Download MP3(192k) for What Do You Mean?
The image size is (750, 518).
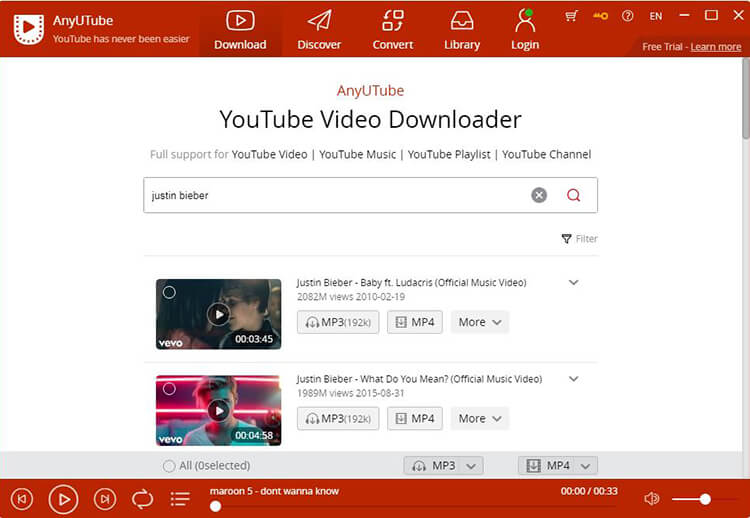coord(338,419)
